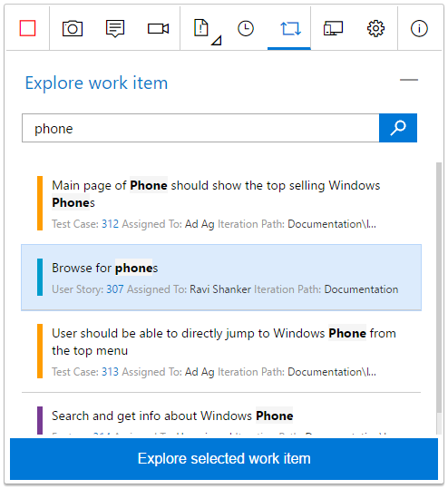Expand the create bug dropdown triangle
This screenshot has width=448, height=489.
pyautogui.click(x=217, y=41)
